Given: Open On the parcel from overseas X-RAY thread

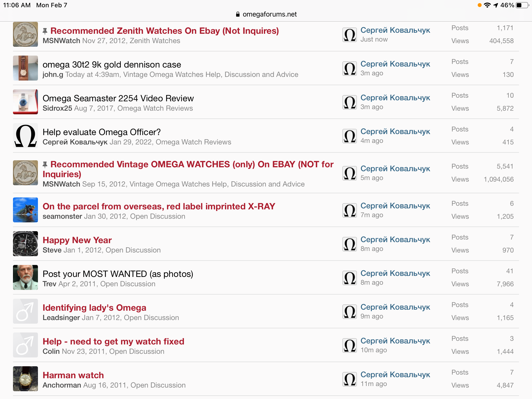Looking at the screenshot, I should [159, 207].
